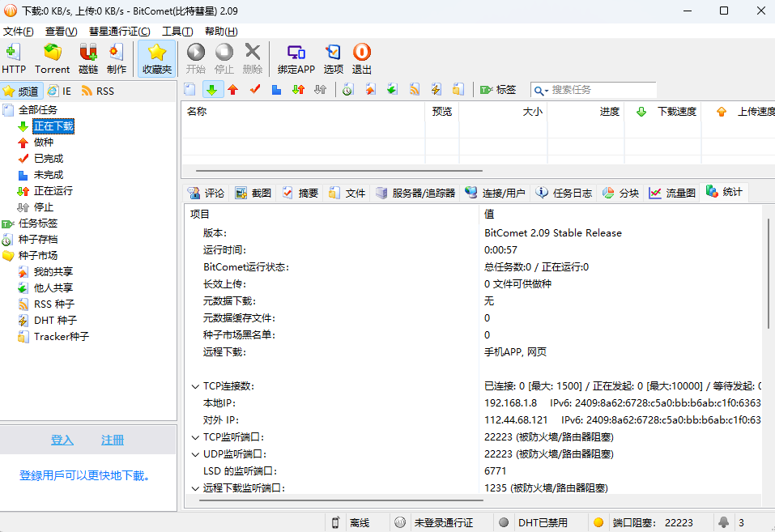Switch to the 流量图 tab
Screen dimensions: 775x532
tap(673, 193)
